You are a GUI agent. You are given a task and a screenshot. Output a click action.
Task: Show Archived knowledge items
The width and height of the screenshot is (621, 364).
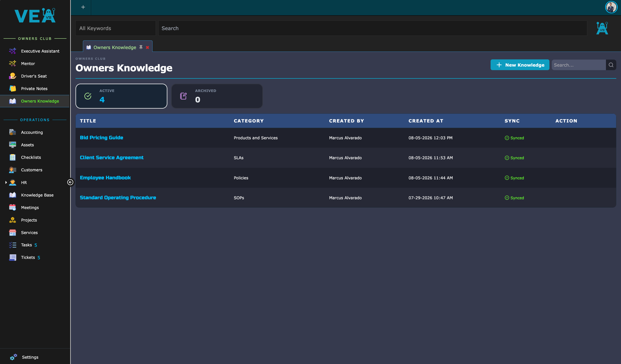pos(217,96)
